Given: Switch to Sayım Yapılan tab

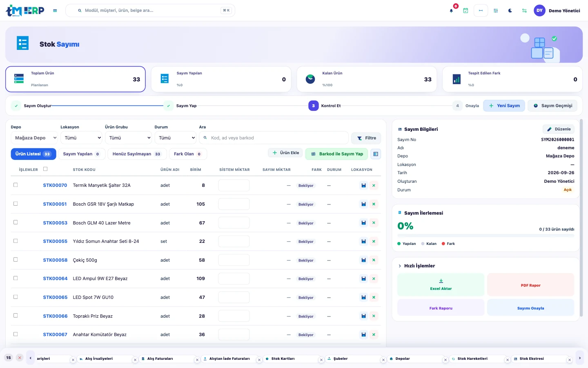Looking at the screenshot, I should pos(82,154).
